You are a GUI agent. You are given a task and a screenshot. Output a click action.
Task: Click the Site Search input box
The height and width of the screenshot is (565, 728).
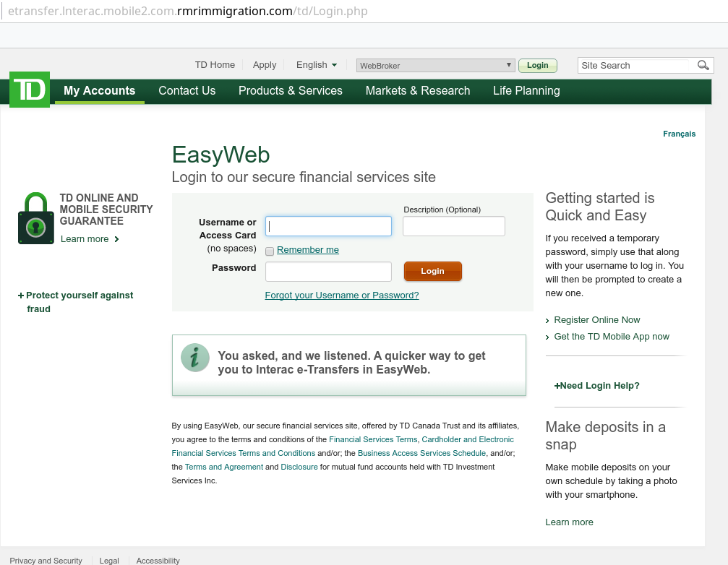pyautogui.click(x=635, y=66)
